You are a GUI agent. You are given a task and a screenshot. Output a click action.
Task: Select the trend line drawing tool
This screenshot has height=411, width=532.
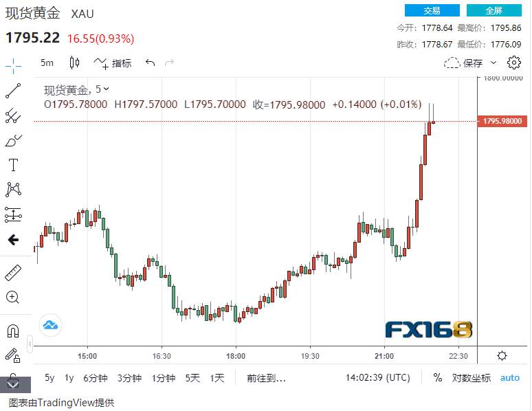(x=13, y=91)
